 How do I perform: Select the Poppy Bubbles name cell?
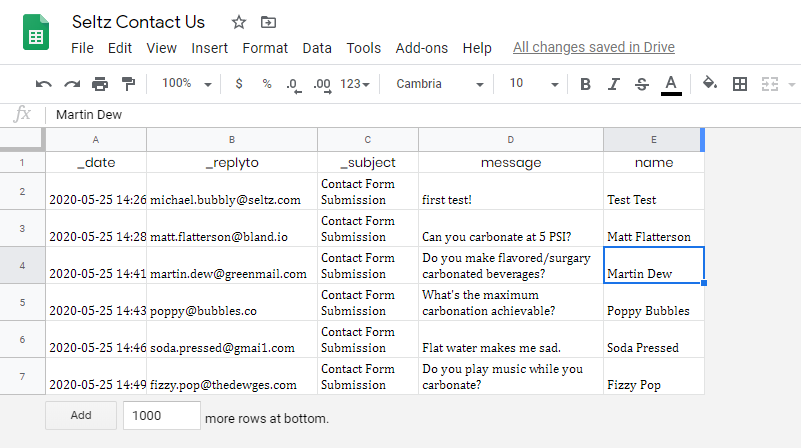click(654, 302)
